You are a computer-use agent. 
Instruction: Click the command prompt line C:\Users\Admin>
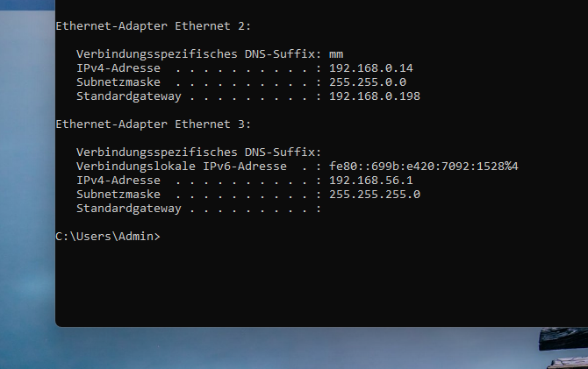point(108,237)
